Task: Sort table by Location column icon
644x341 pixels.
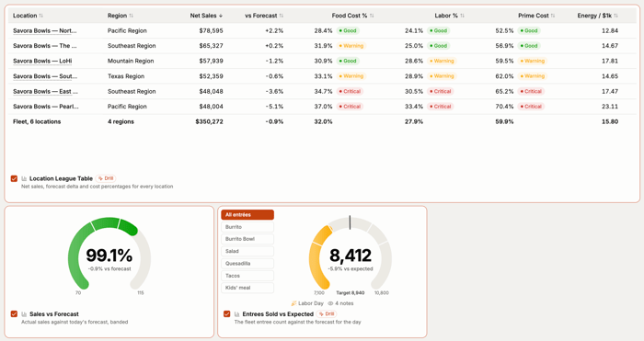Action: coord(41,16)
